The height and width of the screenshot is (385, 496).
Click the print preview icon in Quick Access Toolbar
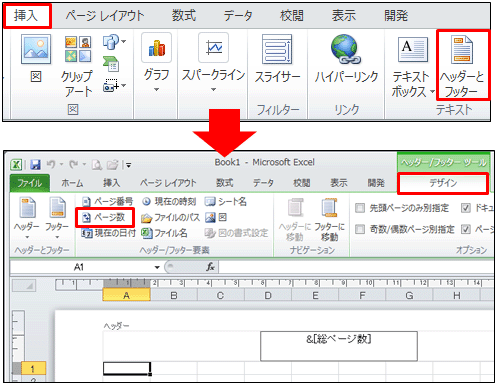point(97,164)
